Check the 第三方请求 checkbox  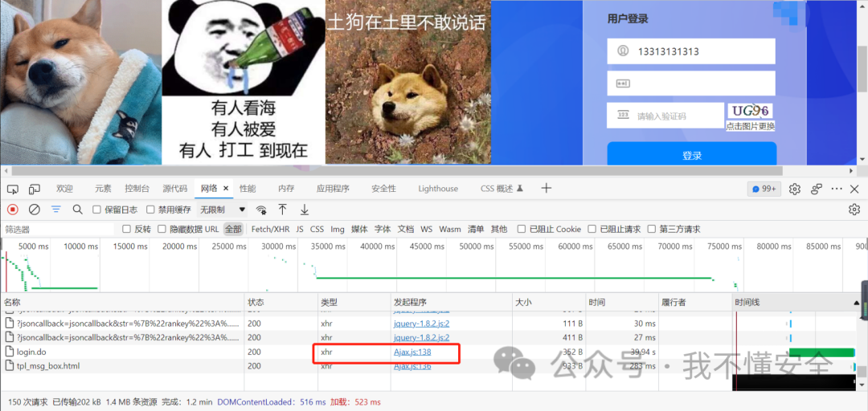[652, 229]
